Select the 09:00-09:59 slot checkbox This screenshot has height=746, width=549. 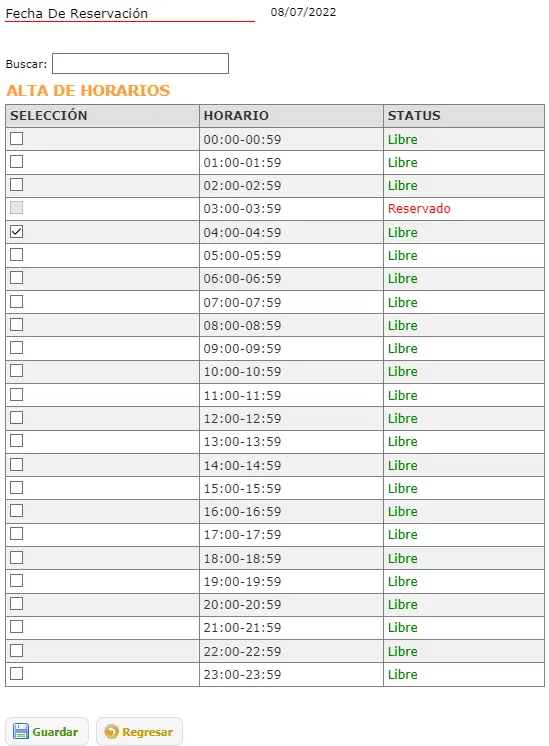(17, 348)
